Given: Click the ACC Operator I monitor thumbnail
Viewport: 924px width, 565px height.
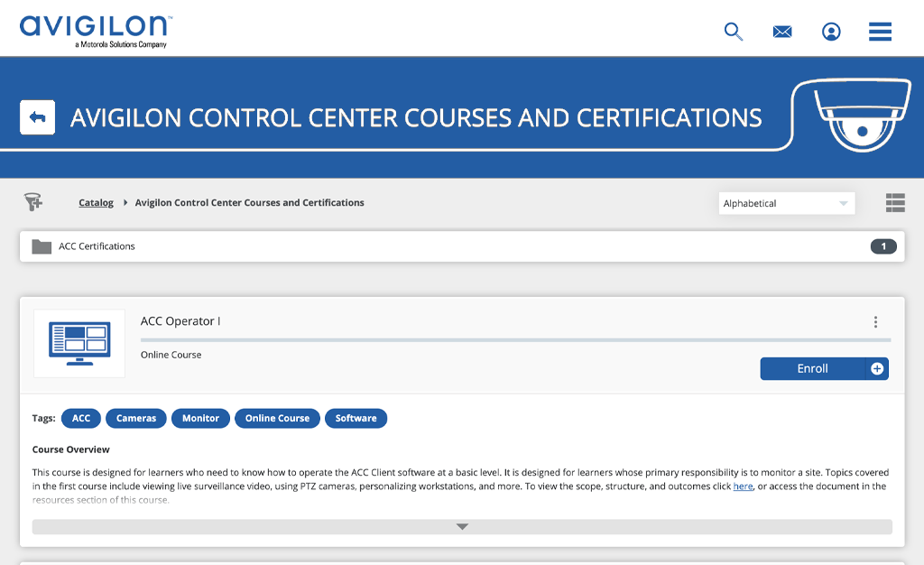Looking at the screenshot, I should point(79,344).
